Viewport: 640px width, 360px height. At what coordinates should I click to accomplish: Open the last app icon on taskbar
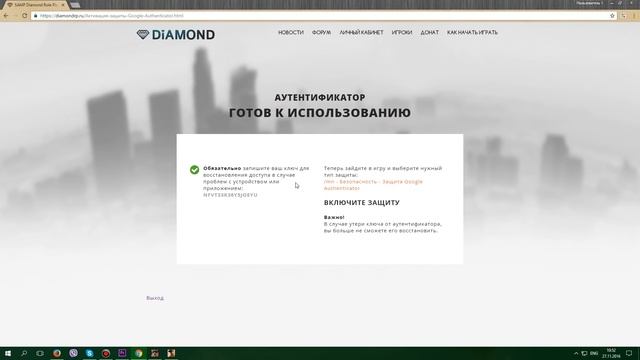pyautogui.click(x=171, y=353)
